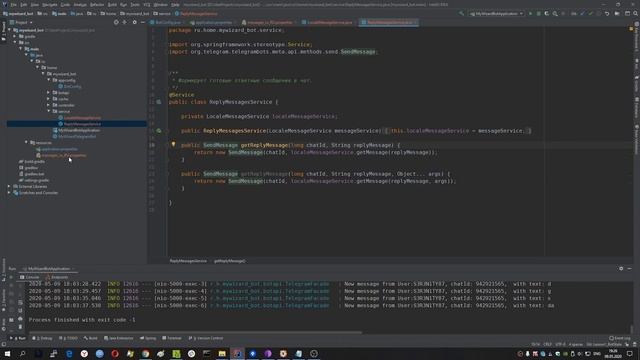Click gutter icon beside ReplyMessagesService constructor
Image resolution: width=640 pixels, height=360 pixels.
click(159, 131)
